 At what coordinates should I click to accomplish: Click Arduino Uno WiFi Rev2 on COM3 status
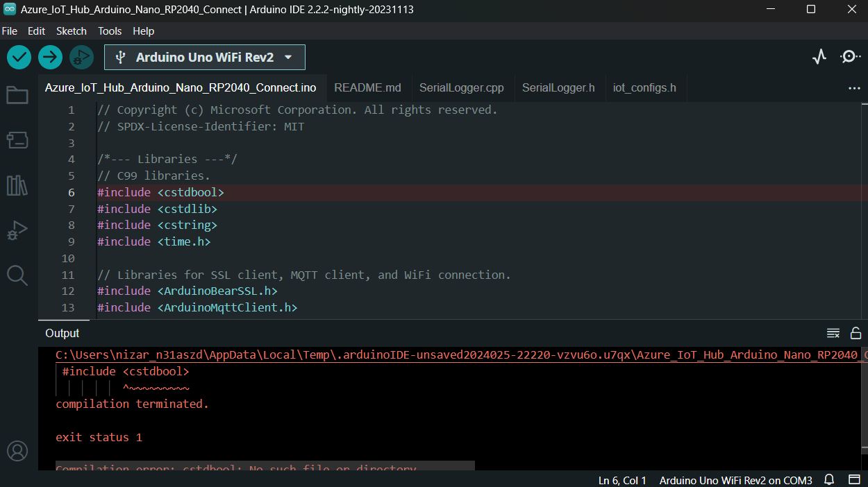point(736,480)
